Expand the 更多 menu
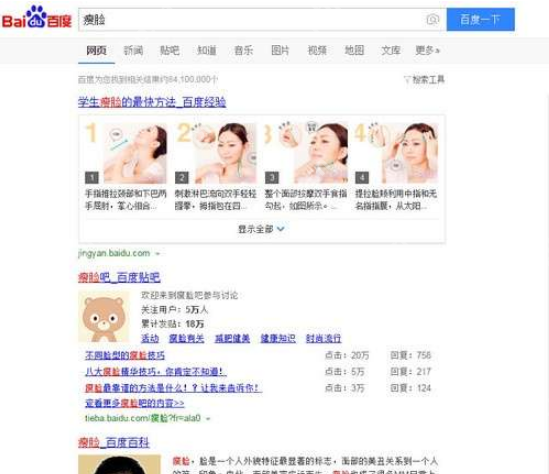 click(428, 51)
